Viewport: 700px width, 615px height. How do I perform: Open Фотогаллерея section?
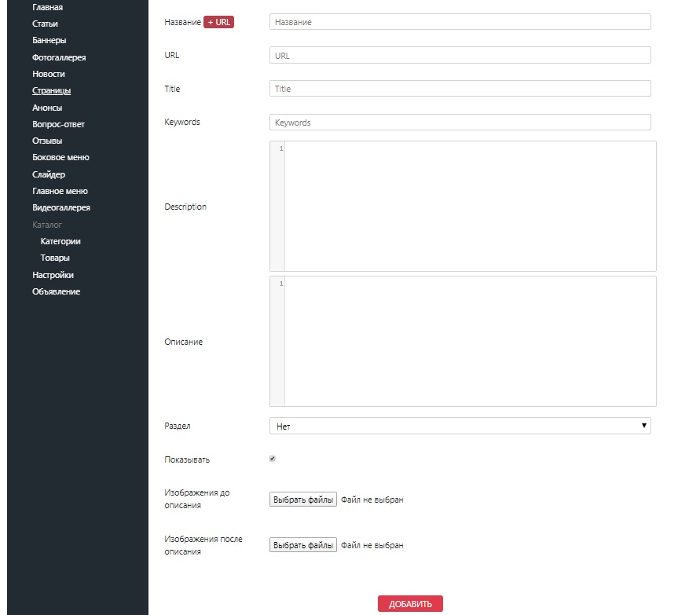pos(59,57)
